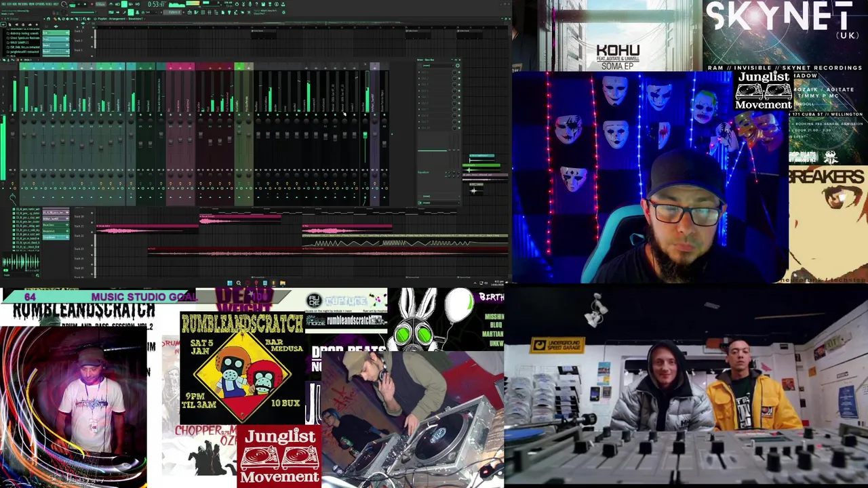Open the snap dropdown showing Cell
Viewport: 868px width, 488px height.
point(150,12)
